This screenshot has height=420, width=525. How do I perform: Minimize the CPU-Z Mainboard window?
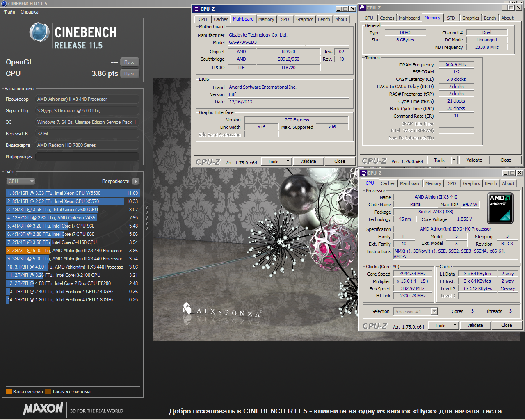[338, 9]
